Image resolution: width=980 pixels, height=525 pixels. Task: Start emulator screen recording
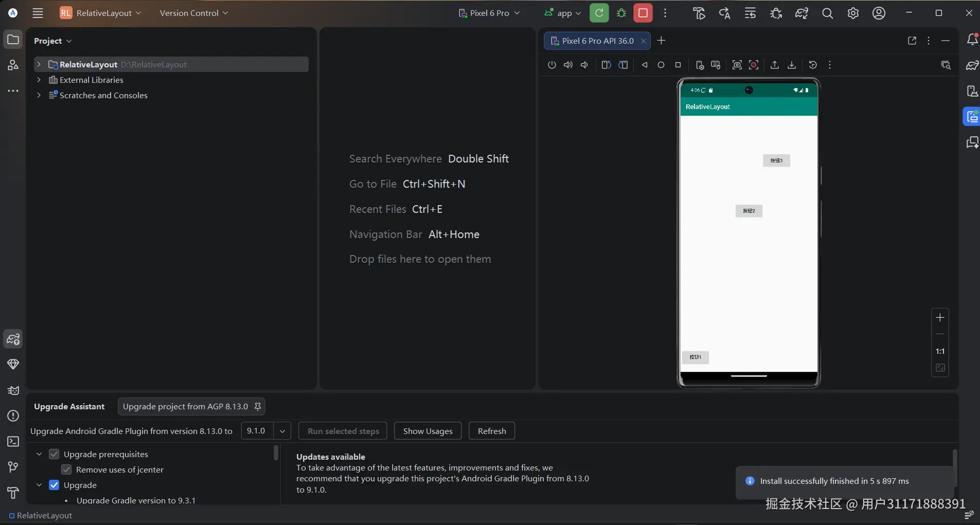click(754, 65)
